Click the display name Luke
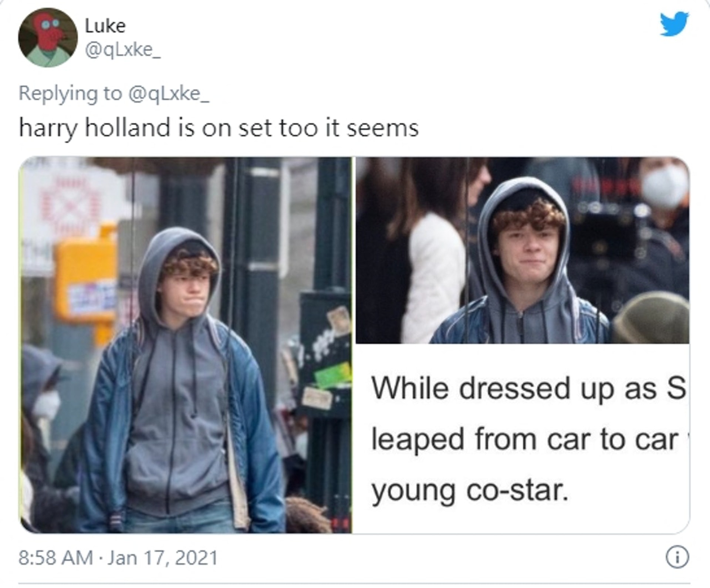The height and width of the screenshot is (588, 710). point(105,26)
